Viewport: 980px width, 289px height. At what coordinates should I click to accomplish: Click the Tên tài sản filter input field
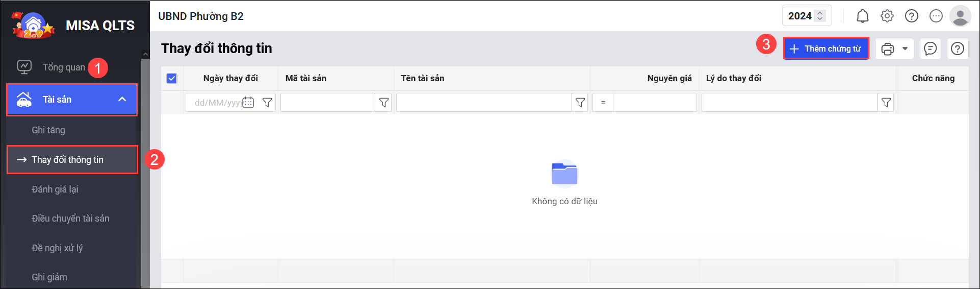[x=483, y=103]
